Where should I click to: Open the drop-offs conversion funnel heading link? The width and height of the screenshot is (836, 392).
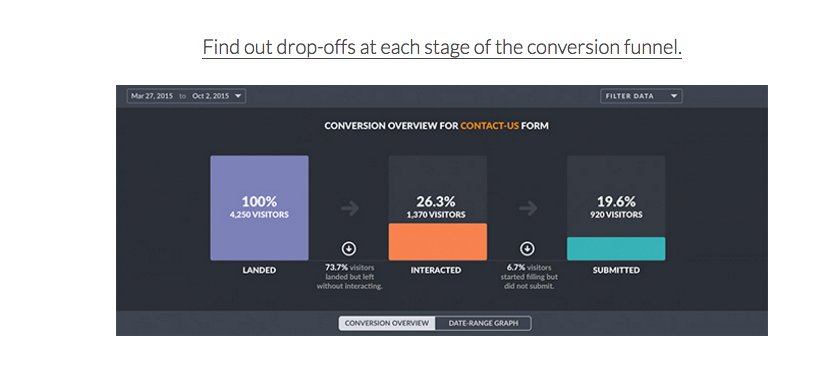pyautogui.click(x=442, y=47)
